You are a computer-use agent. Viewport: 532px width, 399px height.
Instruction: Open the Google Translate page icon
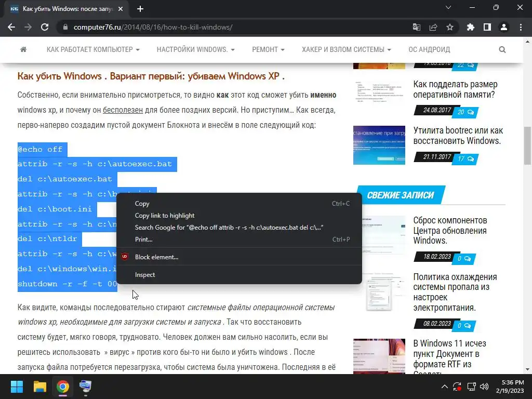[x=416, y=27]
